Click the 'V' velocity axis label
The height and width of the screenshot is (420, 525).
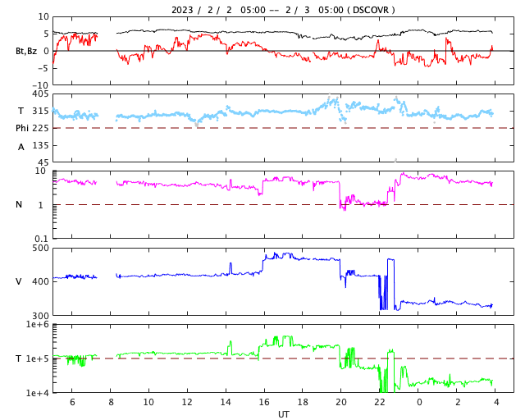coord(19,281)
